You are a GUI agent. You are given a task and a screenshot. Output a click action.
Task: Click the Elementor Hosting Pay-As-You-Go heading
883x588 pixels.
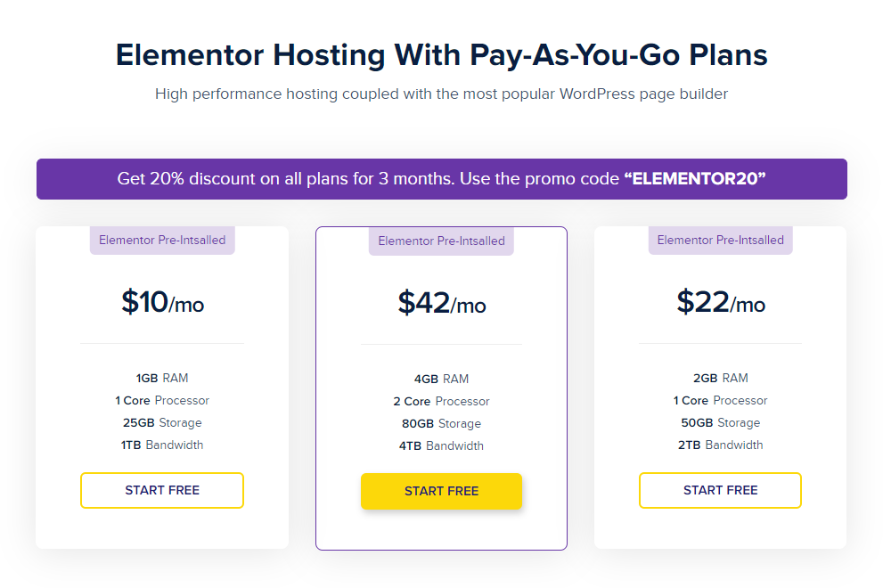(x=441, y=55)
